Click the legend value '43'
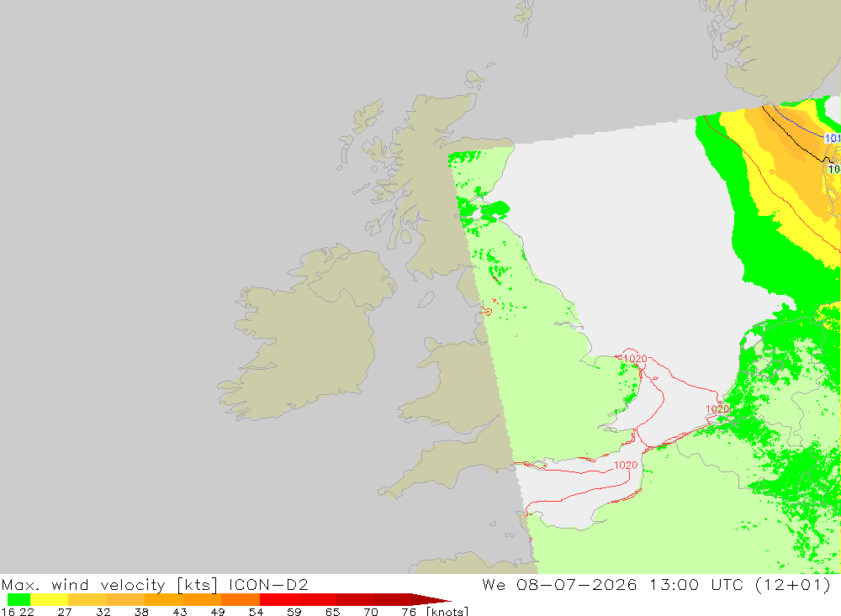The height and width of the screenshot is (616, 841). (180, 612)
